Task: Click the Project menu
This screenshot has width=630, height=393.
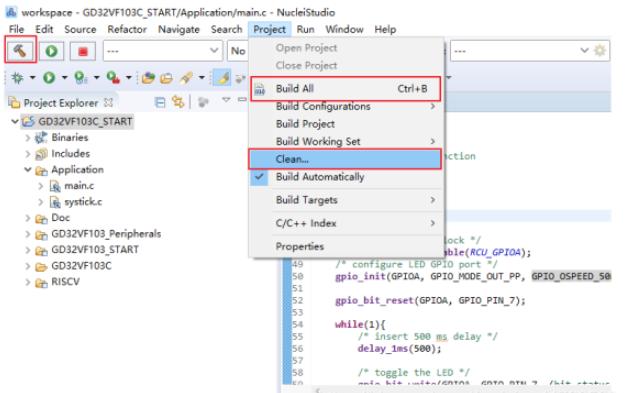Action: (x=269, y=29)
